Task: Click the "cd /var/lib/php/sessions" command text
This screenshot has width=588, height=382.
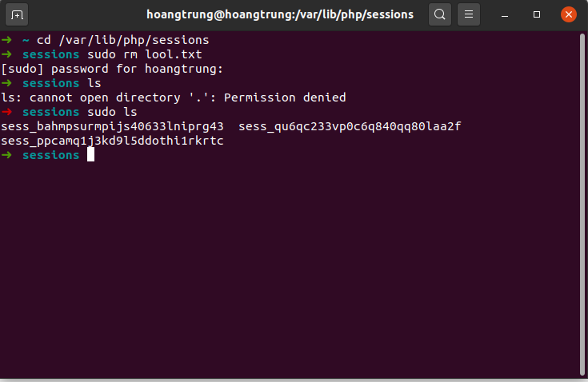Action: pyautogui.click(x=123, y=40)
